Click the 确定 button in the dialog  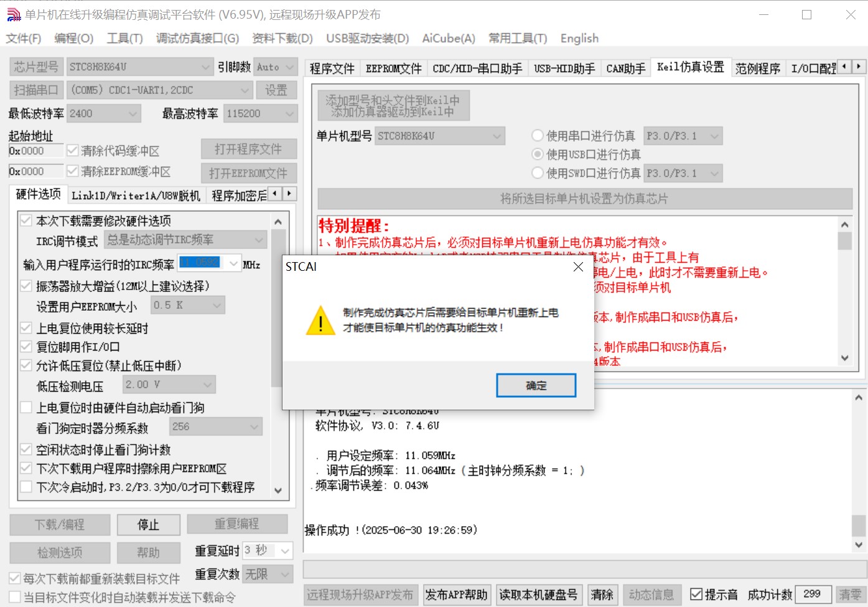[536, 385]
